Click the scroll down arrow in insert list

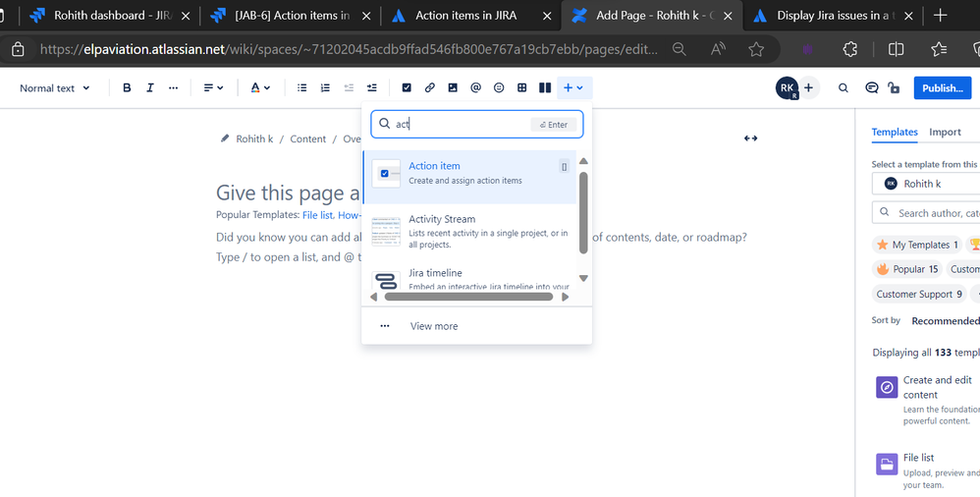(x=583, y=278)
